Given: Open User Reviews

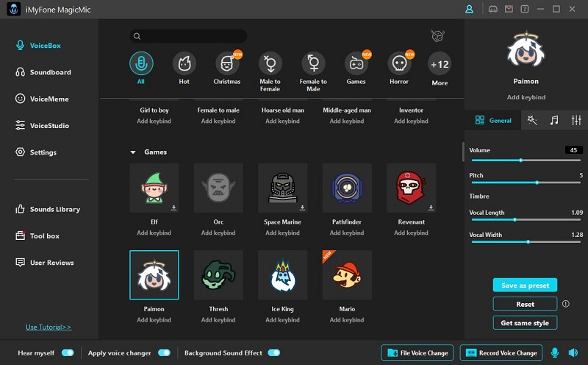Looking at the screenshot, I should [x=44, y=263].
